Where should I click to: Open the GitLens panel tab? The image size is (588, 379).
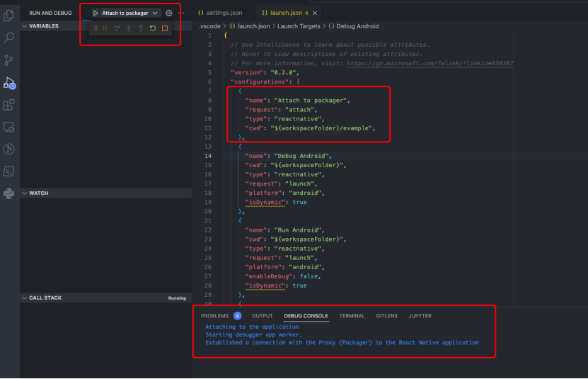pos(386,316)
